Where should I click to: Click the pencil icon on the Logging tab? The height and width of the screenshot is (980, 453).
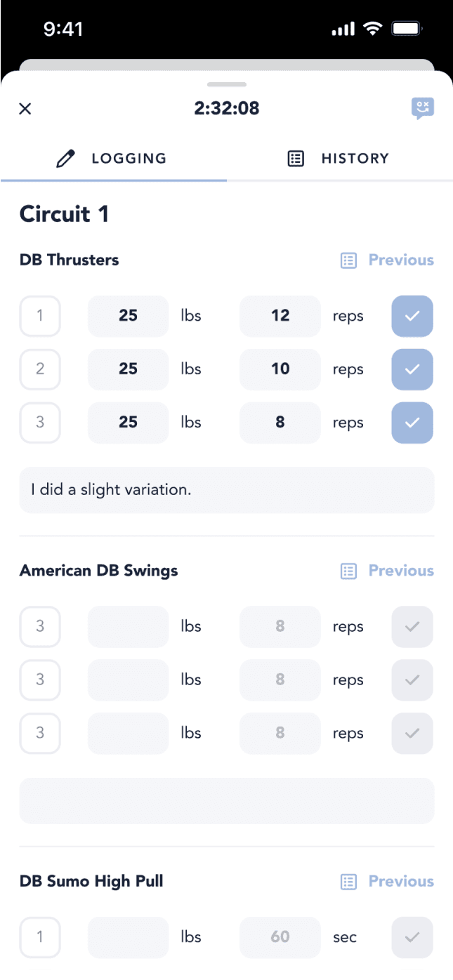tap(65, 158)
